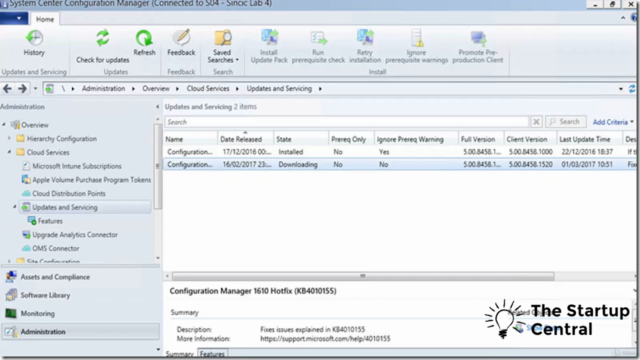Go forward with the navigation arrow

click(22, 89)
